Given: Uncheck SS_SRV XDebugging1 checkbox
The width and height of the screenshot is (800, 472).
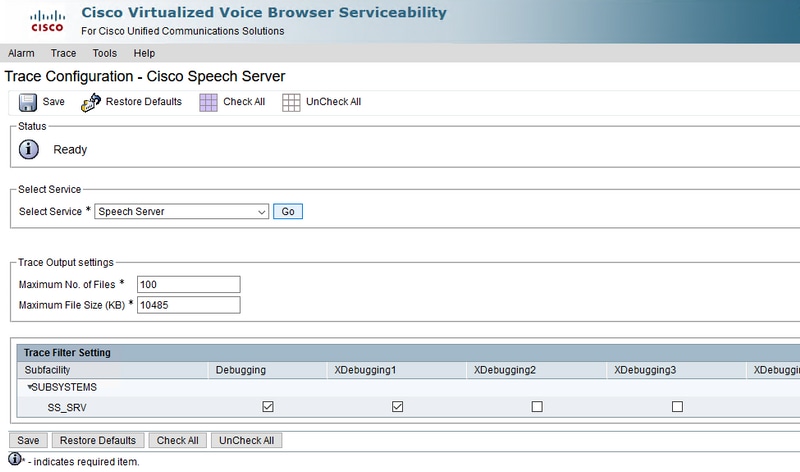Looking at the screenshot, I should coord(397,407).
